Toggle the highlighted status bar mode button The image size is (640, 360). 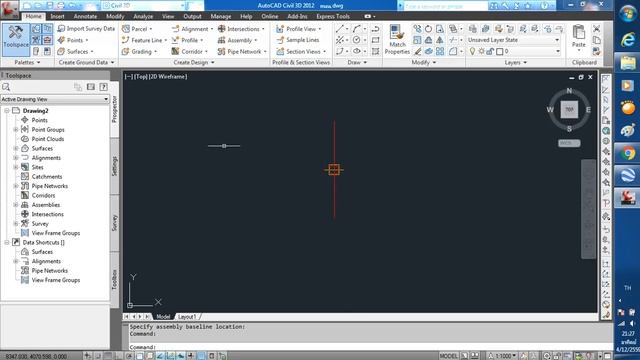[x=201, y=356]
